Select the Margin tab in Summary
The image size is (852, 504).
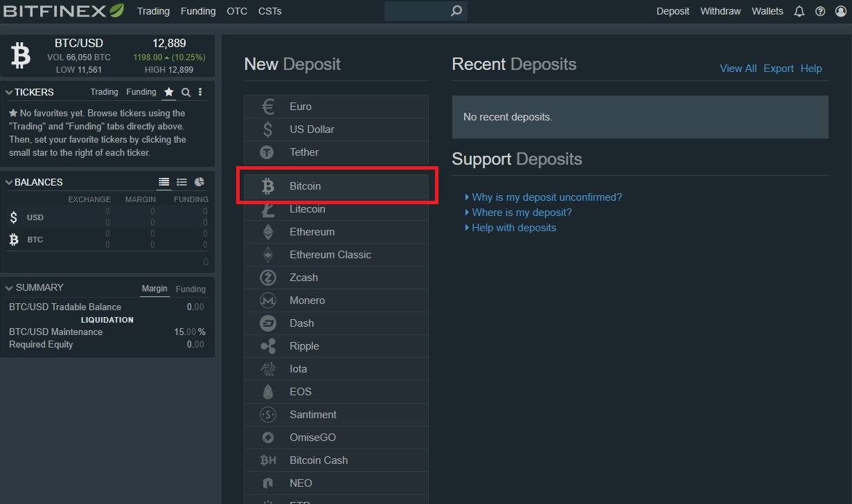154,289
